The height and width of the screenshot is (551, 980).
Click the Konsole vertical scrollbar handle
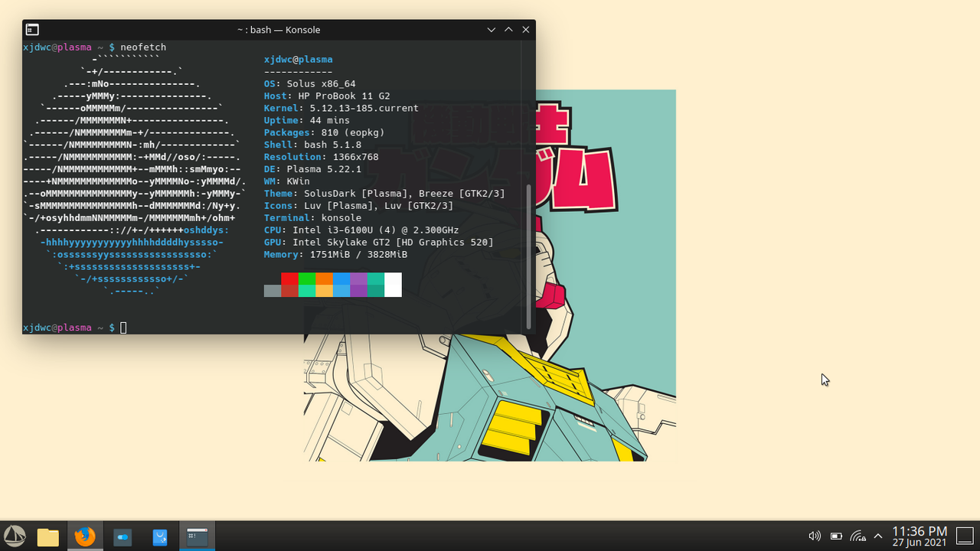(528, 257)
